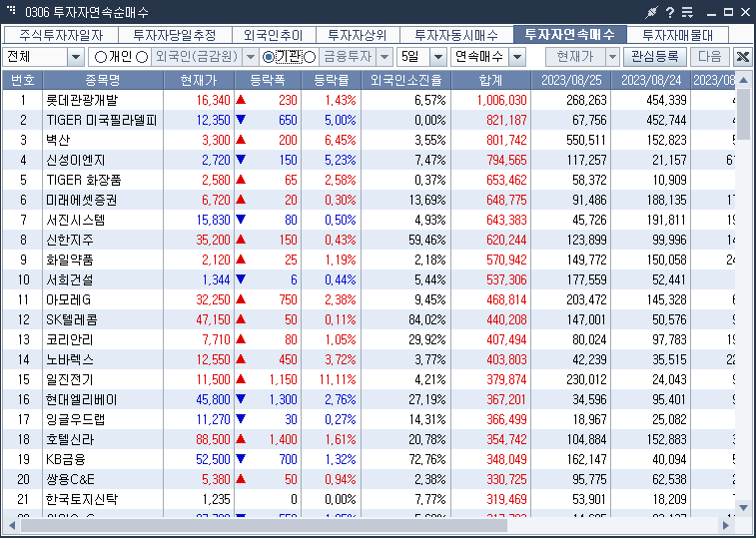Click the 등락폭 column header
This screenshot has width=756, height=538.
268,80
